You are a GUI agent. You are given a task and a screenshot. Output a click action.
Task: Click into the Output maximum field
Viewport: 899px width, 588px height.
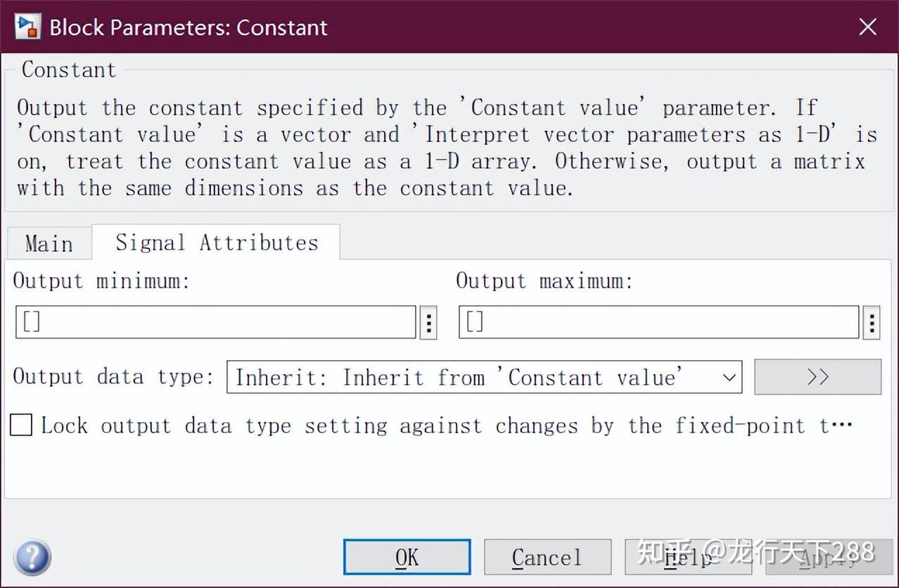pos(658,322)
